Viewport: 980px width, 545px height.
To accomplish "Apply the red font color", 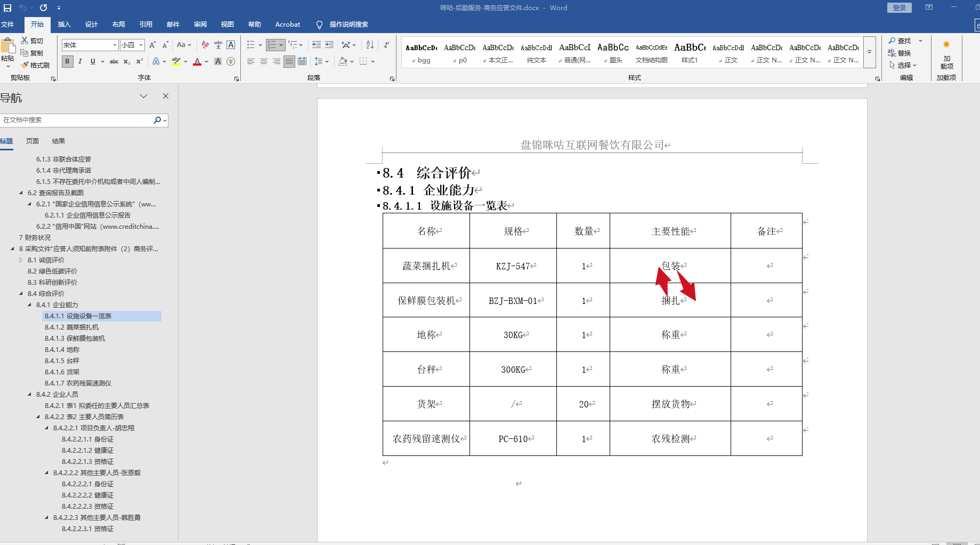I will [x=197, y=61].
